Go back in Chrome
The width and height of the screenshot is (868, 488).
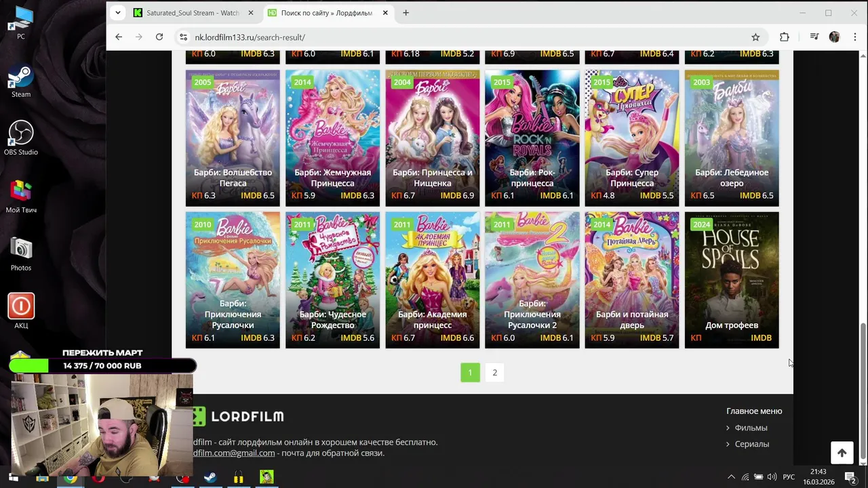pyautogui.click(x=119, y=37)
